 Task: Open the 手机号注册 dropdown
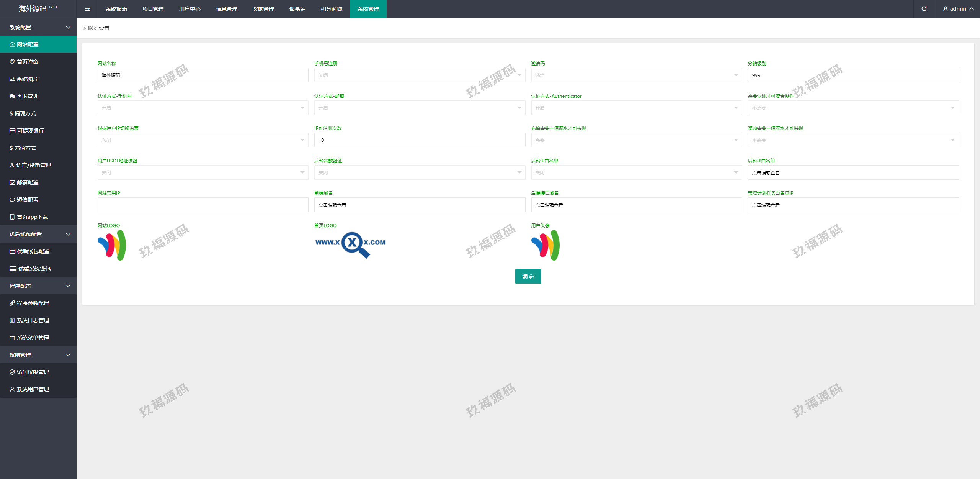coord(419,75)
